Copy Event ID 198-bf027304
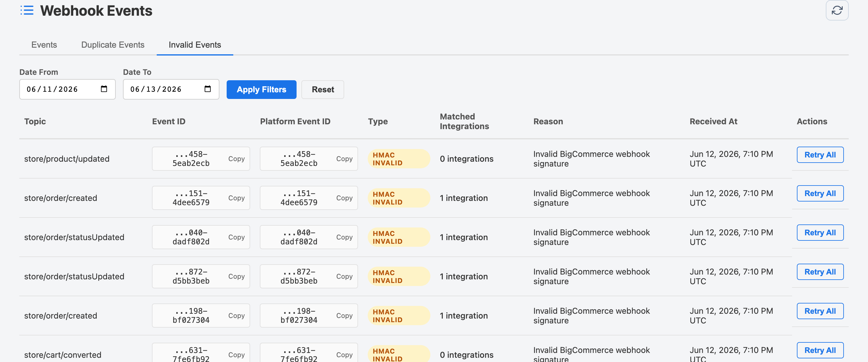Screen dimensions: 868x362 [x=236, y=316]
